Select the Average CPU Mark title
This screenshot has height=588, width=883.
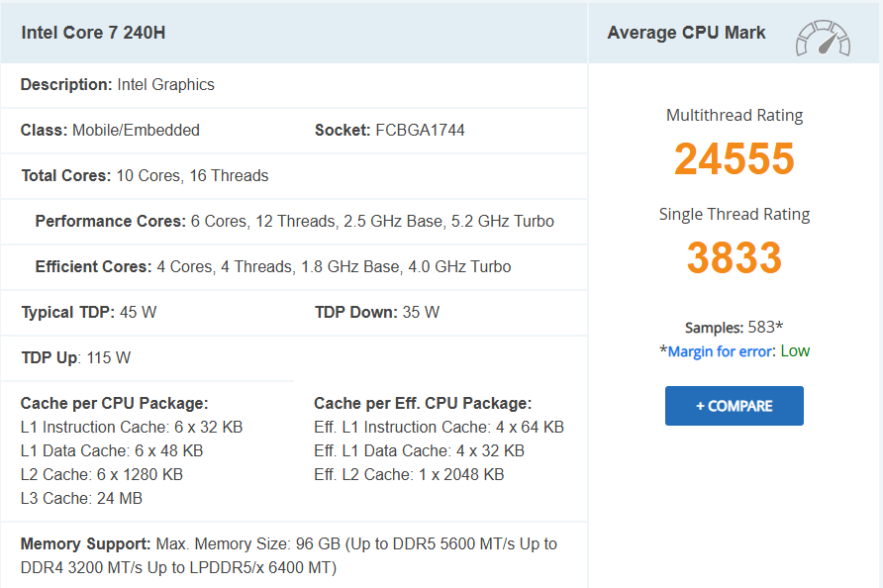(686, 33)
